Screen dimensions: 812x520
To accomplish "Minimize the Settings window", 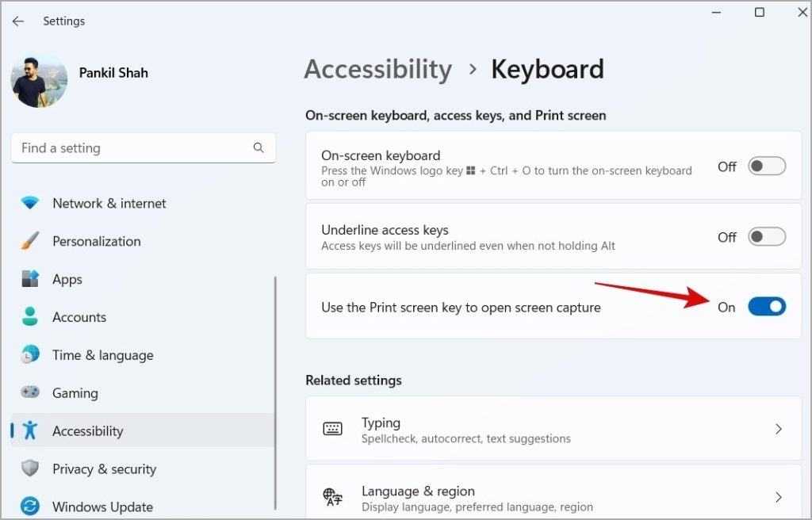I will tap(716, 12).
